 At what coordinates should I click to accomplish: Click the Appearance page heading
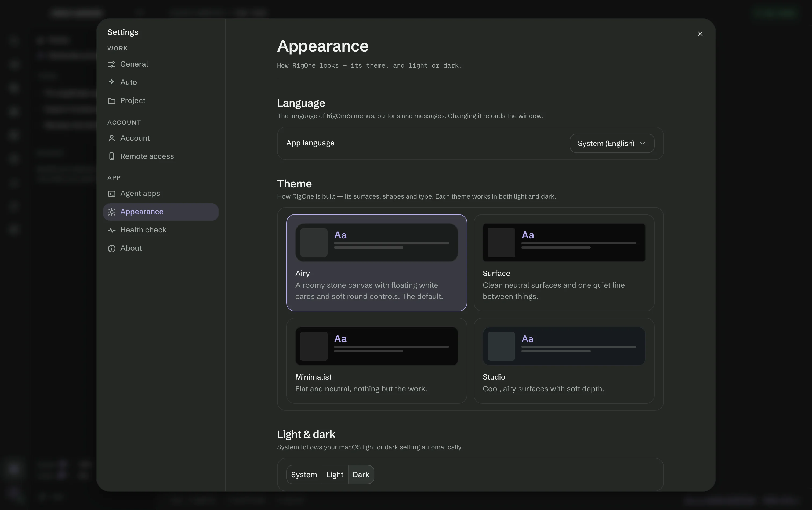[x=323, y=46]
